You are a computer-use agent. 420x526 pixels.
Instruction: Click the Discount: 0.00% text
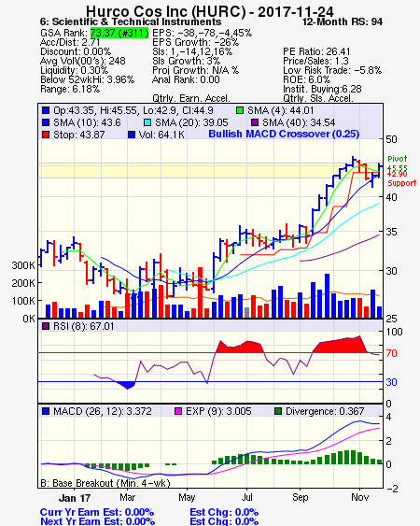[76, 51]
